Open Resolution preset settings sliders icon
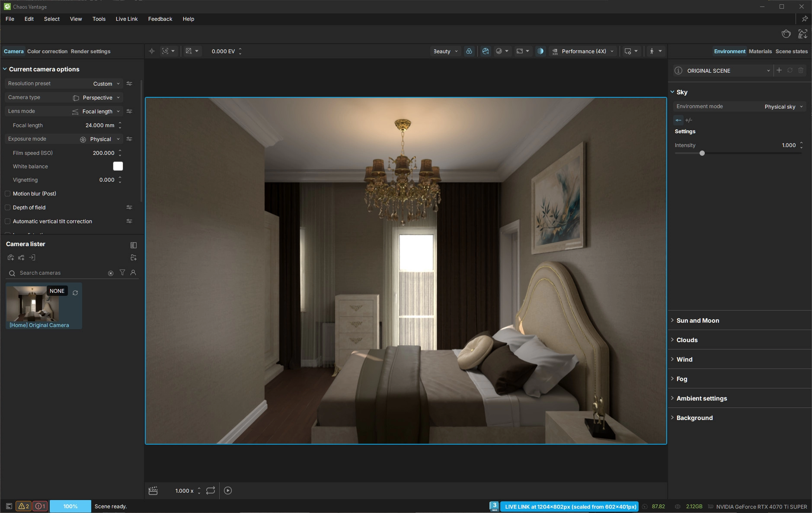Screen dimensions: 812x513 click(x=129, y=83)
